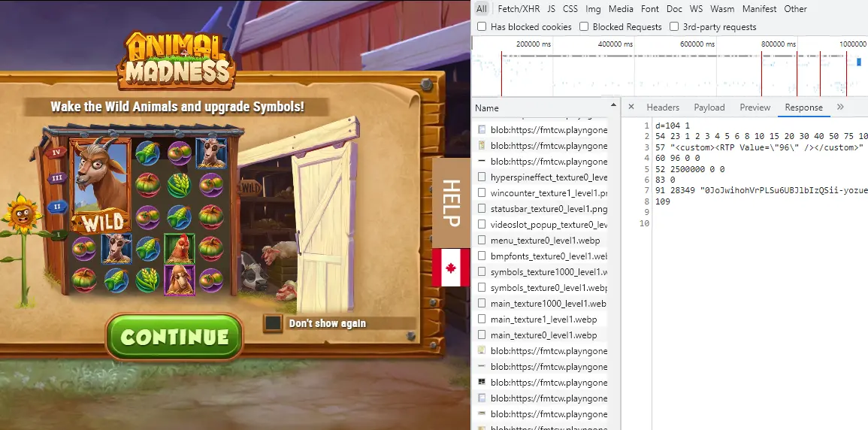
Task: Click the Animal Madness logo
Action: click(176, 60)
